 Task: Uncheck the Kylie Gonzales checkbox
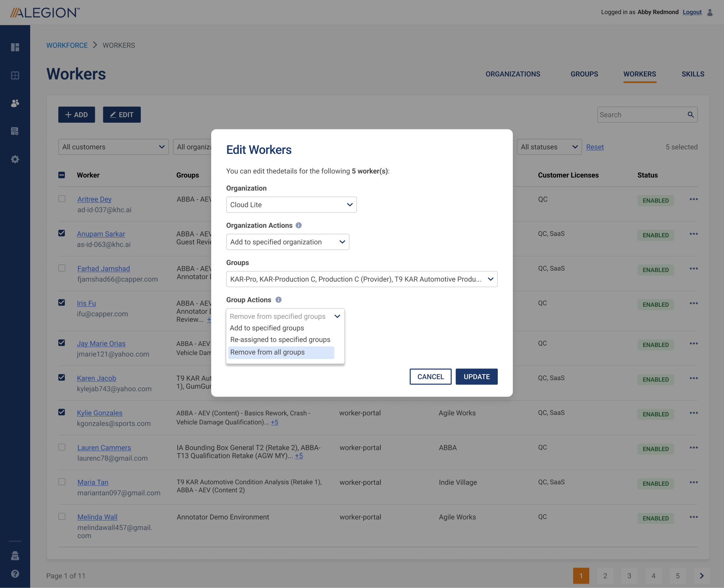click(x=62, y=413)
